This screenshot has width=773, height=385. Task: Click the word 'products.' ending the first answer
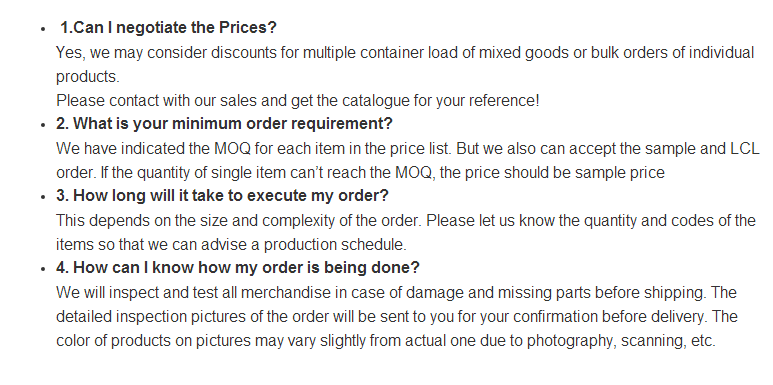point(88,76)
